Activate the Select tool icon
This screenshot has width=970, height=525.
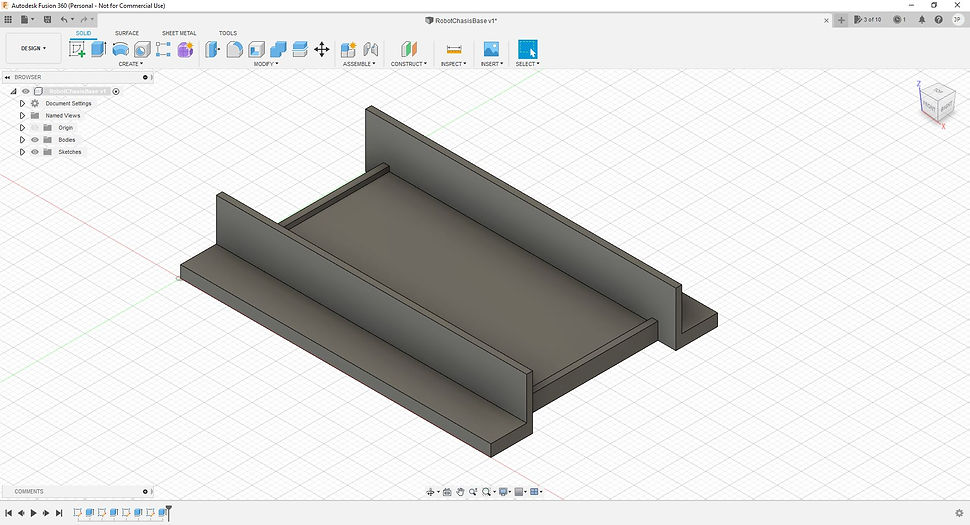pos(528,49)
